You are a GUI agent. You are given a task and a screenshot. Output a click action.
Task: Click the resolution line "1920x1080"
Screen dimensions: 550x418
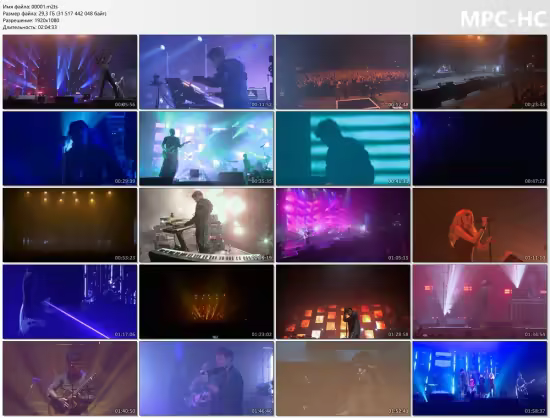(31, 20)
